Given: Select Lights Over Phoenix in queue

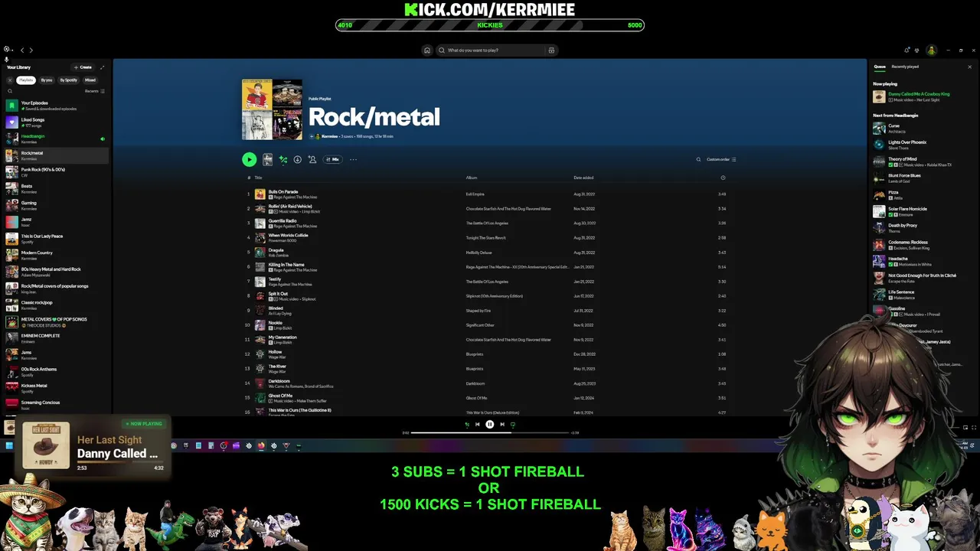Looking at the screenshot, I should (x=922, y=145).
